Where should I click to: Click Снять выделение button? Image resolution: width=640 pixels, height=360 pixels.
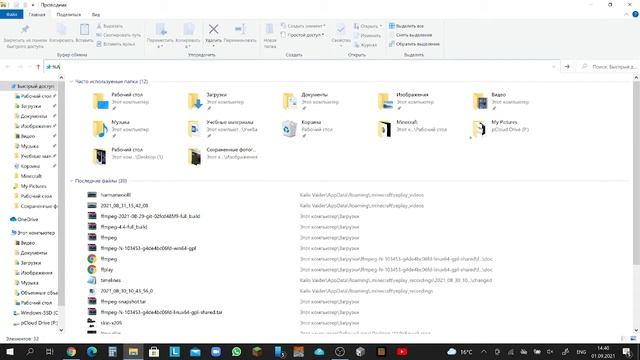tap(410, 35)
